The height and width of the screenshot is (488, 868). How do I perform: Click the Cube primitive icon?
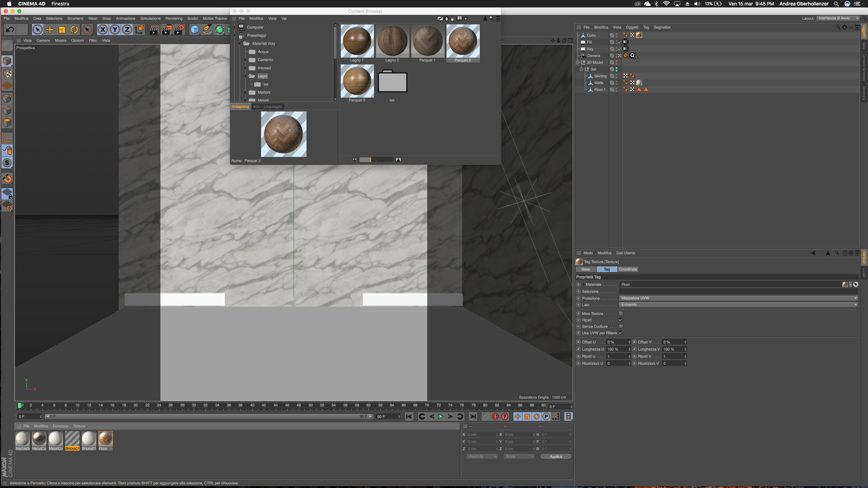point(195,30)
